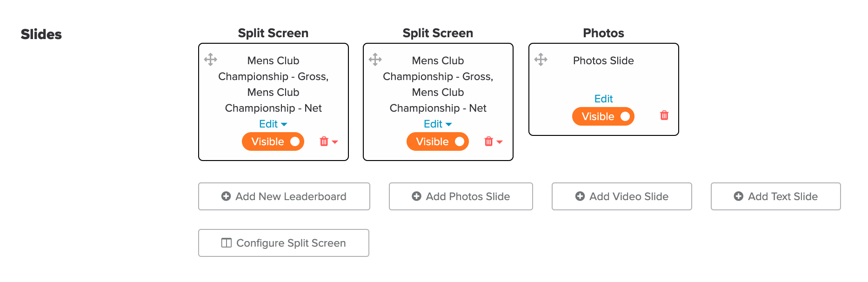Toggle Visible switch on Photos Slide
This screenshot has width=868, height=282.
pos(603,116)
